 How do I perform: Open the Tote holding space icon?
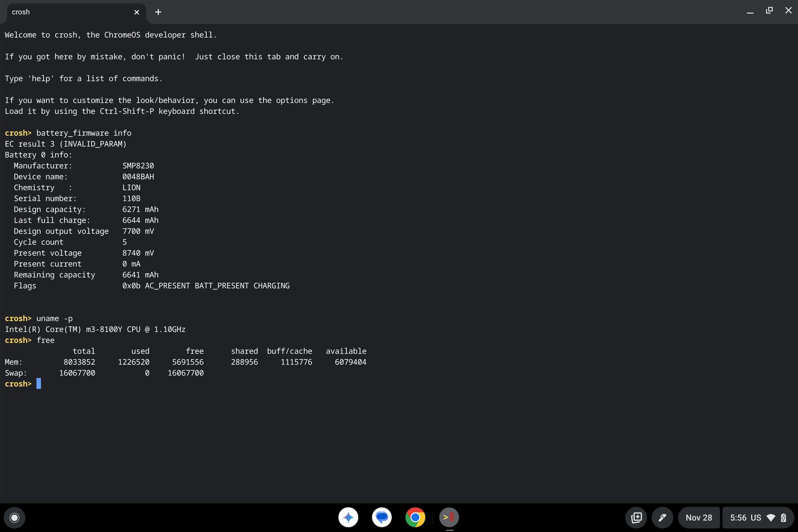tap(636, 518)
